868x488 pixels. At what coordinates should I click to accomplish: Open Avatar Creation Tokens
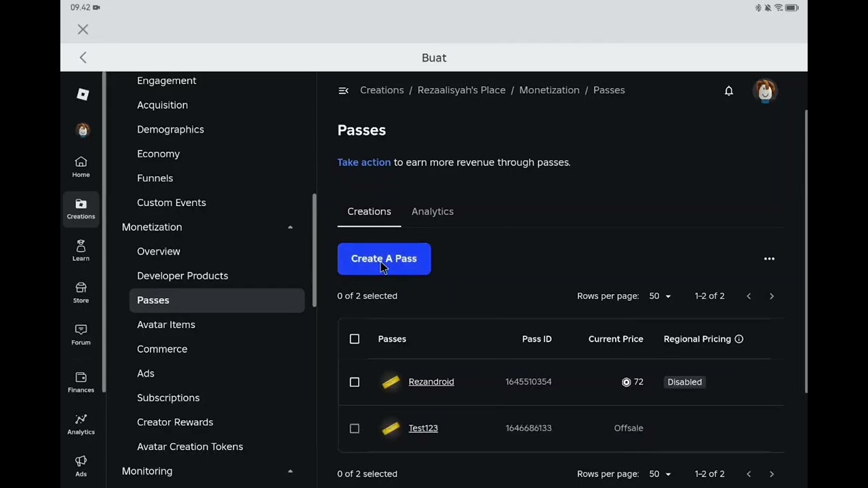click(190, 447)
